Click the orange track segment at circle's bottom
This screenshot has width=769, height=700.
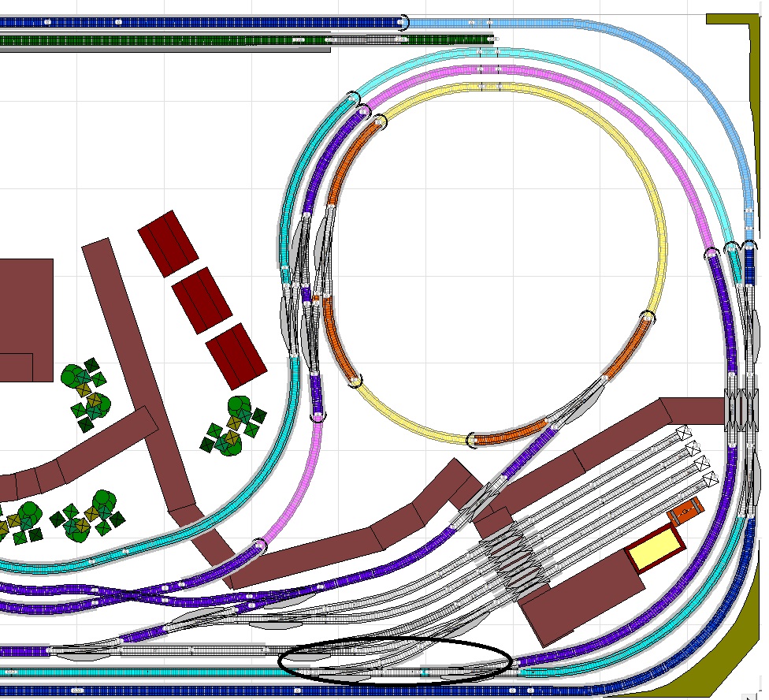tap(508, 434)
